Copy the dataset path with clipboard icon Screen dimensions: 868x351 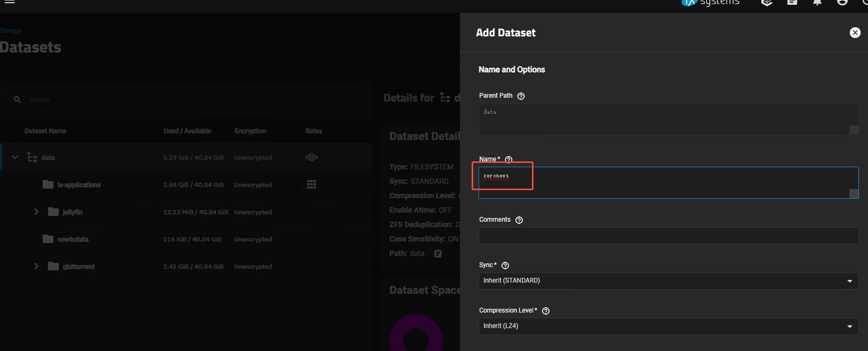(x=438, y=254)
